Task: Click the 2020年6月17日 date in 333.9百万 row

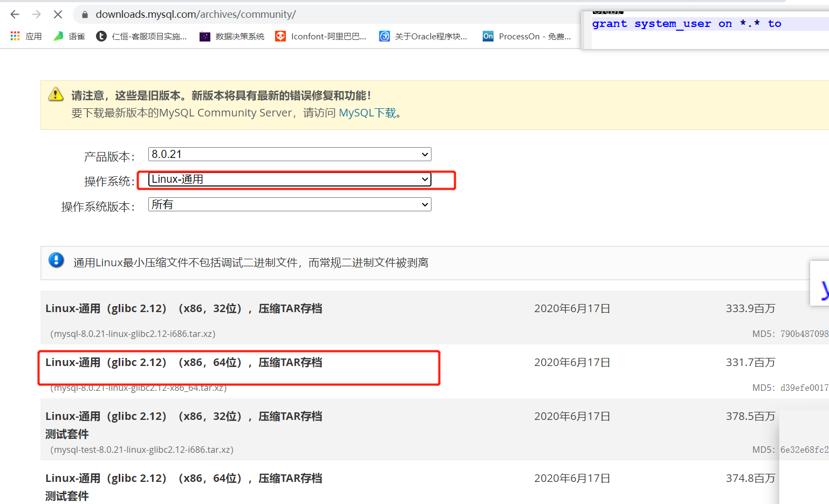Action: 572,308
